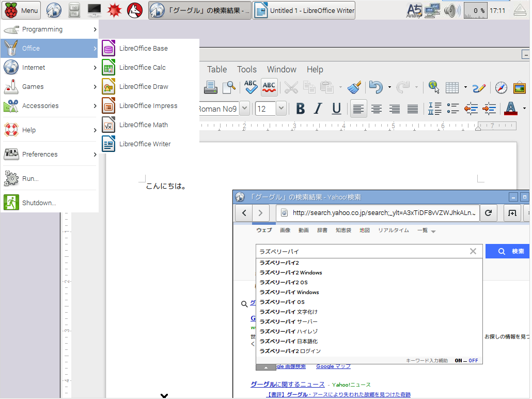Run Spelling and Grammar check
Image resolution: width=532 pixels, height=399 pixels.
[251, 88]
